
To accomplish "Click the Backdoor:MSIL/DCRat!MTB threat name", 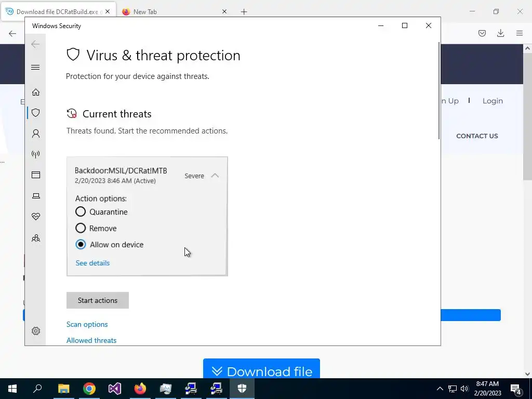I will pyautogui.click(x=121, y=170).
